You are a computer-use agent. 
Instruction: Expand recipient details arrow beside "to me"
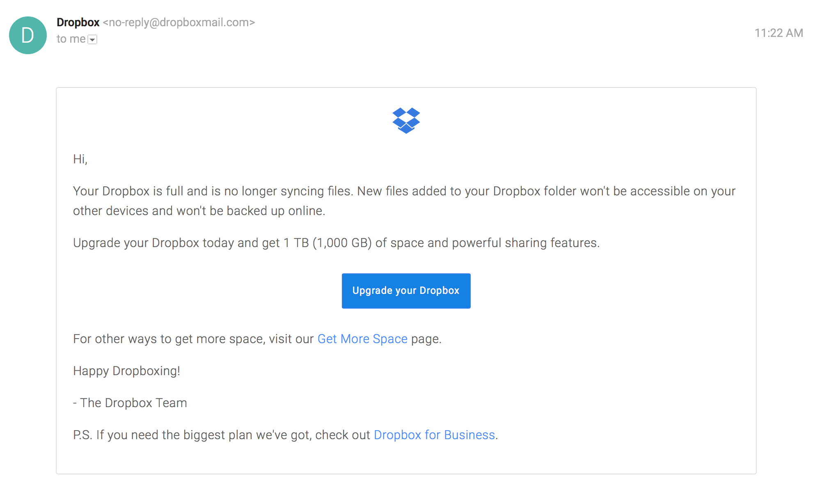[x=92, y=39]
